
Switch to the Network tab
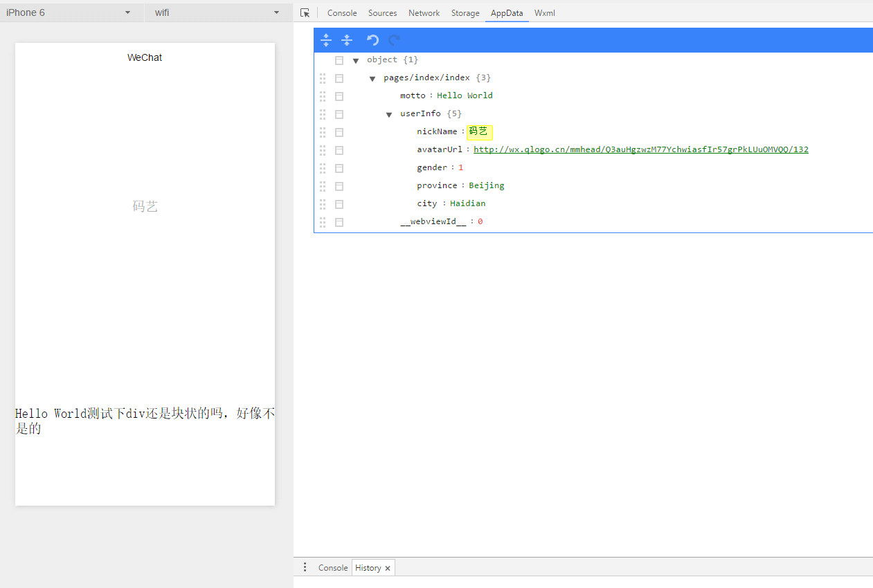tap(424, 13)
